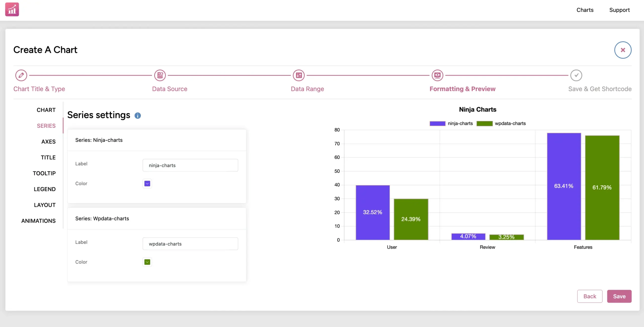Click the Formatting & Preview step label
The height and width of the screenshot is (327, 644).
pyautogui.click(x=463, y=89)
